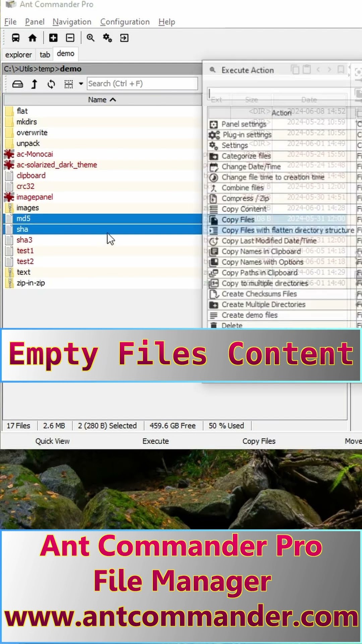The image size is (362, 644).
Task: Go up one directory level
Action: pyautogui.click(x=34, y=84)
